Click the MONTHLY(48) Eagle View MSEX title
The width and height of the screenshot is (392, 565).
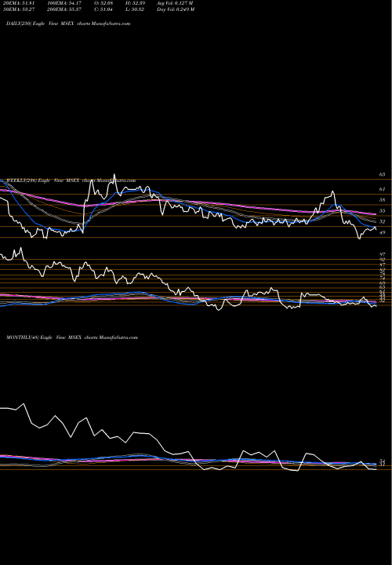pos(72,337)
